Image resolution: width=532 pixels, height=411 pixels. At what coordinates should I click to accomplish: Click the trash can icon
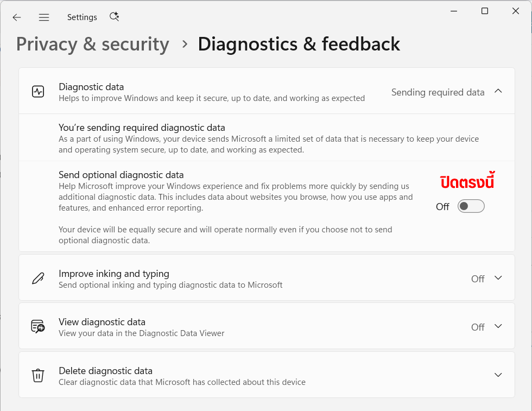point(38,375)
